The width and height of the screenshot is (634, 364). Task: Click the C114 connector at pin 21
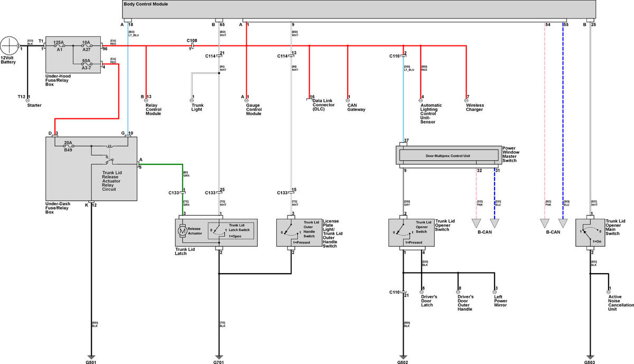click(x=218, y=55)
